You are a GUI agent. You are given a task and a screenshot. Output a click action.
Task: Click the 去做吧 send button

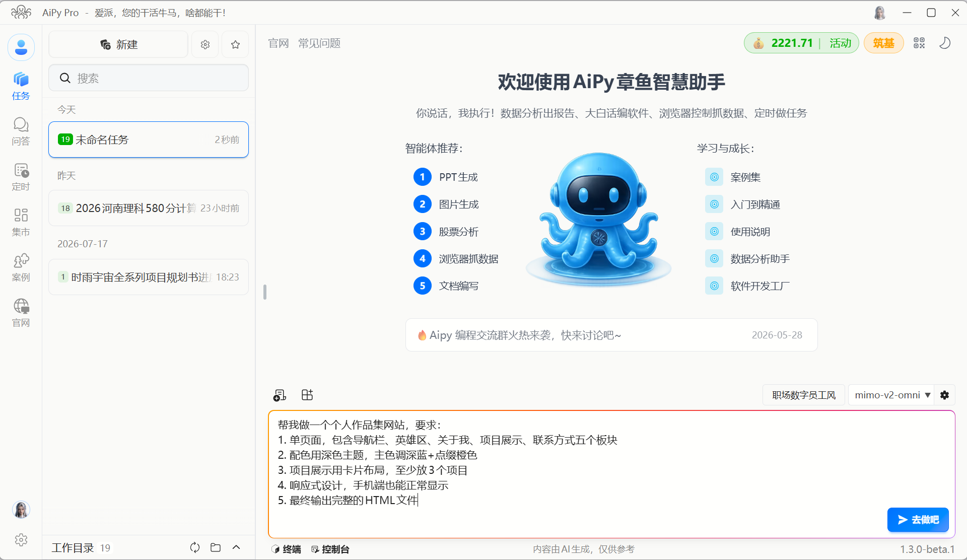918,520
